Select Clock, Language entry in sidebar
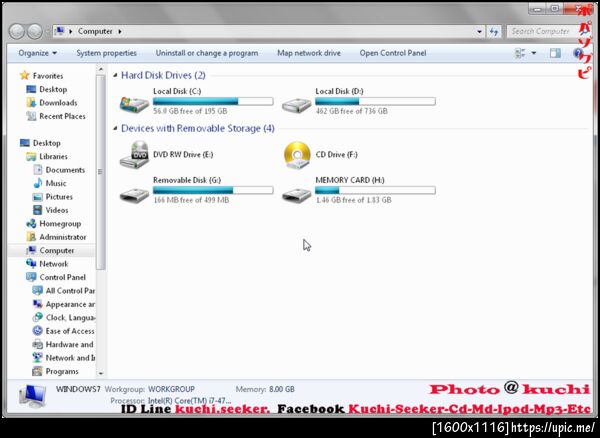The width and height of the screenshot is (600, 438). tap(70, 318)
